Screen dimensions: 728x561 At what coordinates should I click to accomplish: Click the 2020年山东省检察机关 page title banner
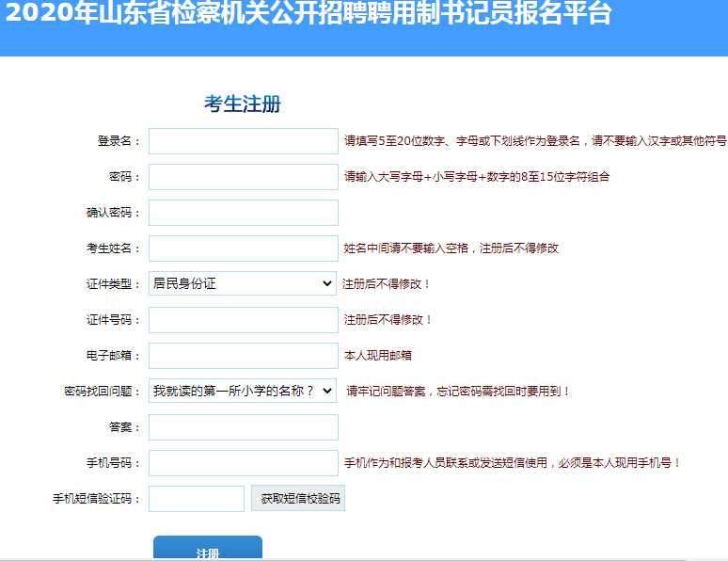(309, 15)
